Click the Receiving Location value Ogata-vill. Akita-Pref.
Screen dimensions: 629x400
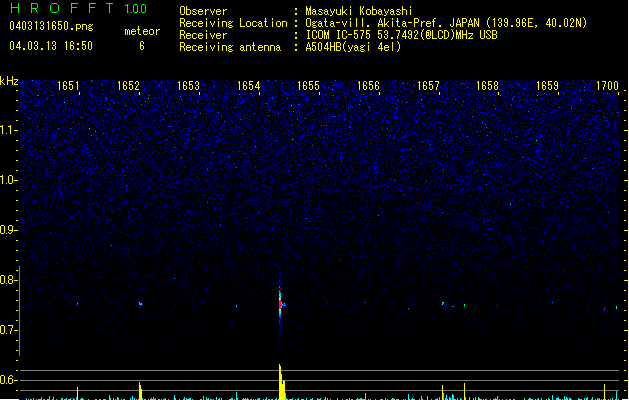(371, 23)
